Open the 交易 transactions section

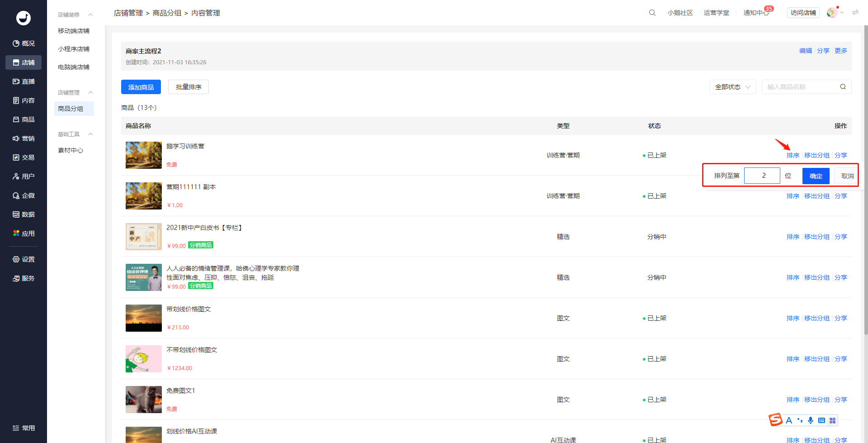coord(24,157)
